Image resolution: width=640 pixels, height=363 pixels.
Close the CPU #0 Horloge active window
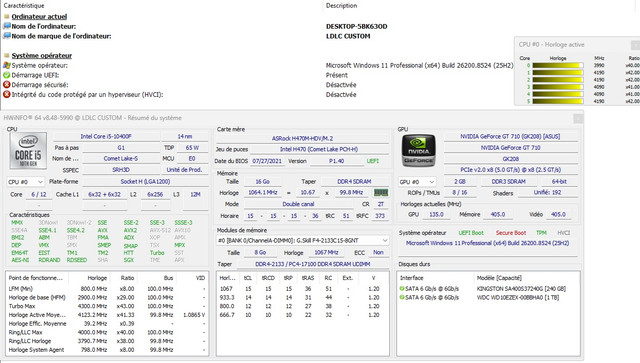click(x=636, y=45)
